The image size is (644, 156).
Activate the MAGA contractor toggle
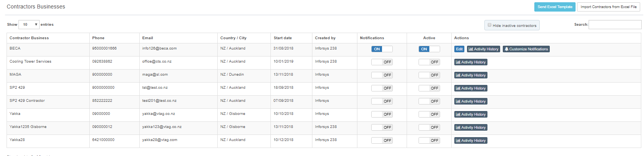tap(429, 75)
